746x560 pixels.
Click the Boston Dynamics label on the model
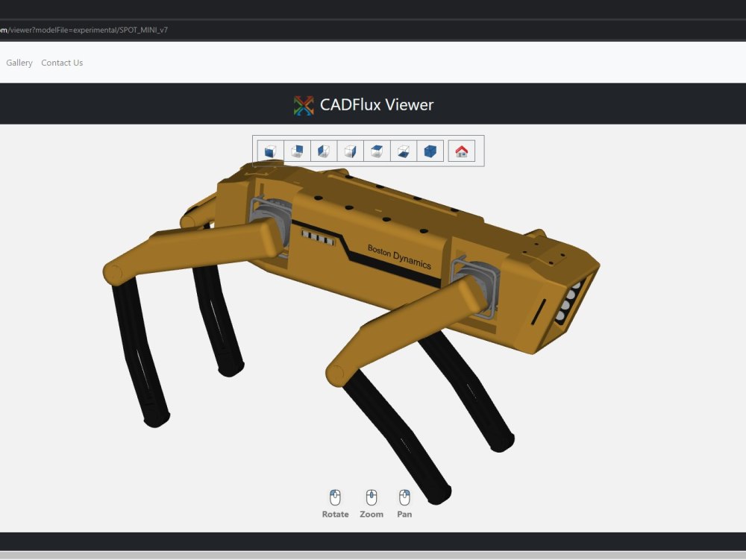tap(399, 257)
